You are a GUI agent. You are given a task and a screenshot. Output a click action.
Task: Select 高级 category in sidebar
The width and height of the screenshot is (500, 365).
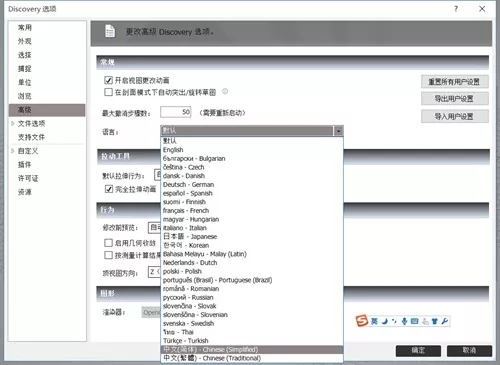[x=47, y=110]
